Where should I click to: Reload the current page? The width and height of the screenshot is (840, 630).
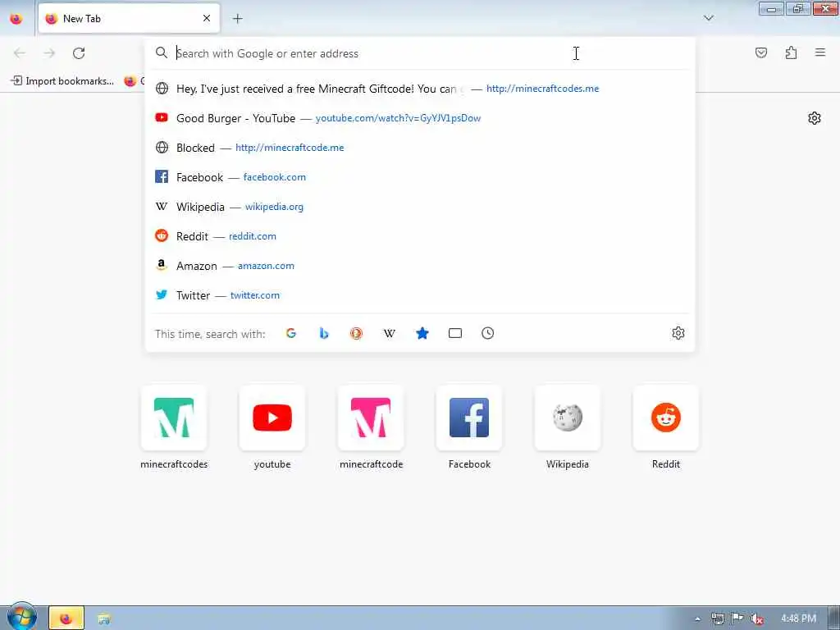[79, 53]
